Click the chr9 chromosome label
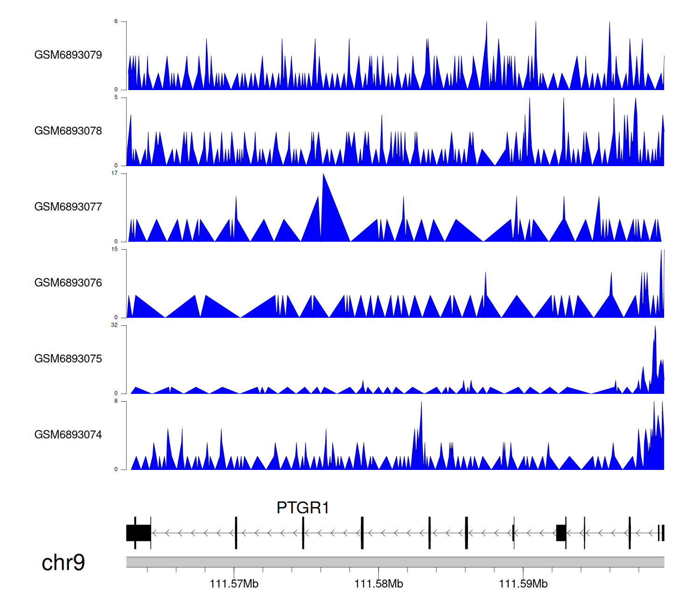700x616 pixels. click(63, 563)
